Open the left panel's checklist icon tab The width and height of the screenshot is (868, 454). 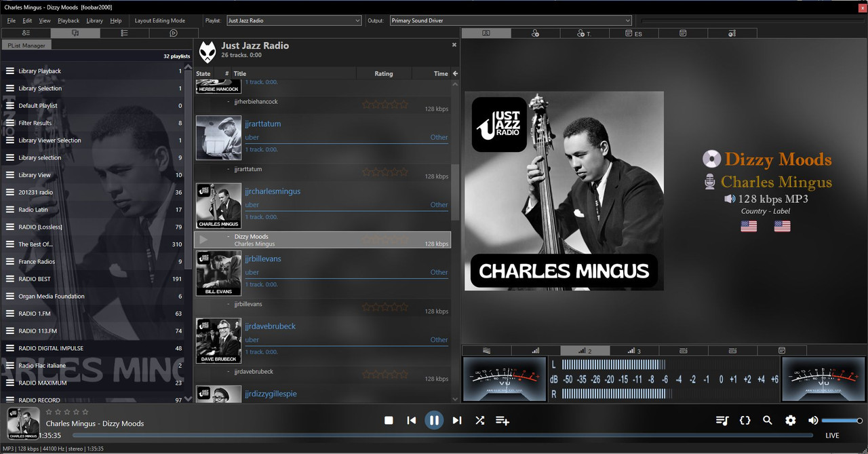point(125,33)
